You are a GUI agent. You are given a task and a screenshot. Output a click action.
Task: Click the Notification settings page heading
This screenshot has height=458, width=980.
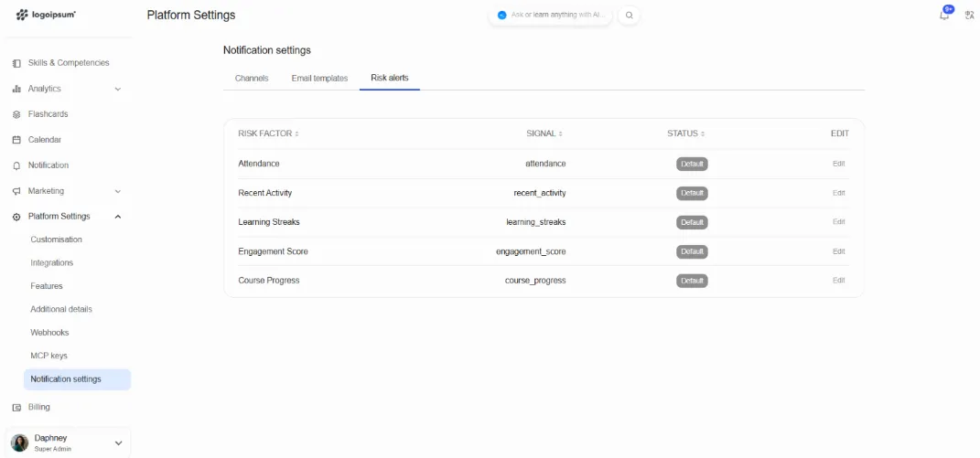(267, 50)
